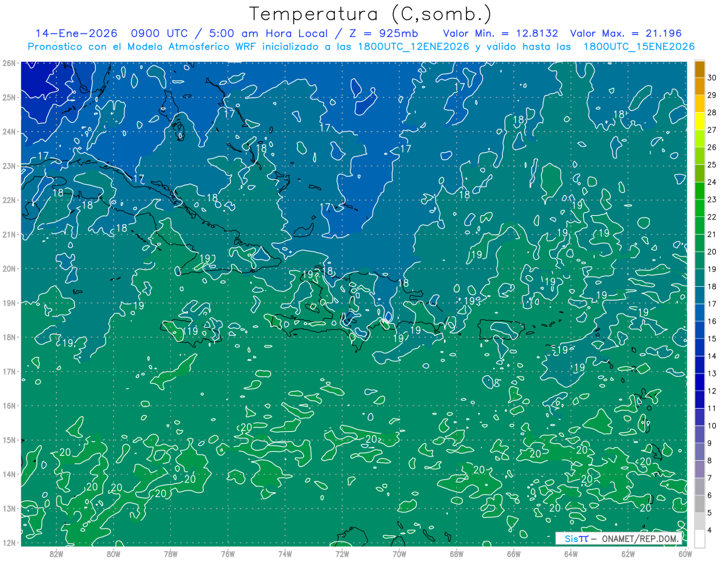Click the blue band between 16 and 17
Viewport: 728px width, 562px height.
coord(699,312)
